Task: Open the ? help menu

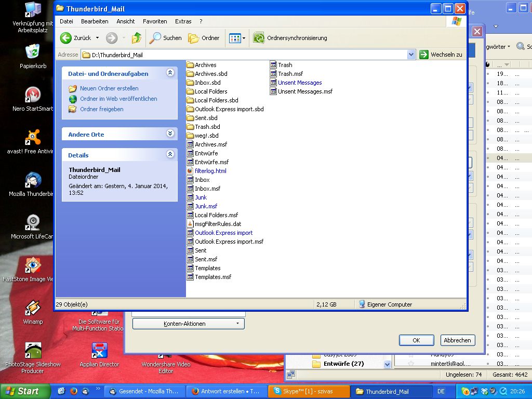Action: tap(201, 21)
